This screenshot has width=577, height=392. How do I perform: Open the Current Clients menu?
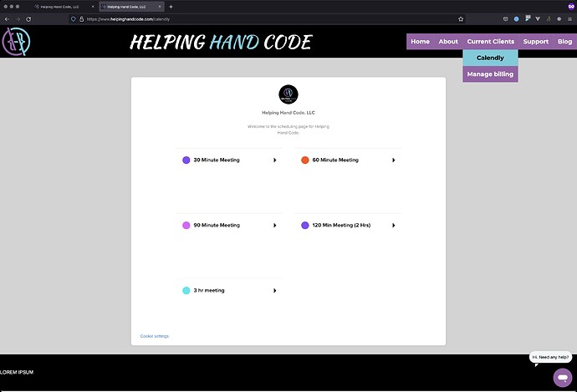click(x=491, y=42)
